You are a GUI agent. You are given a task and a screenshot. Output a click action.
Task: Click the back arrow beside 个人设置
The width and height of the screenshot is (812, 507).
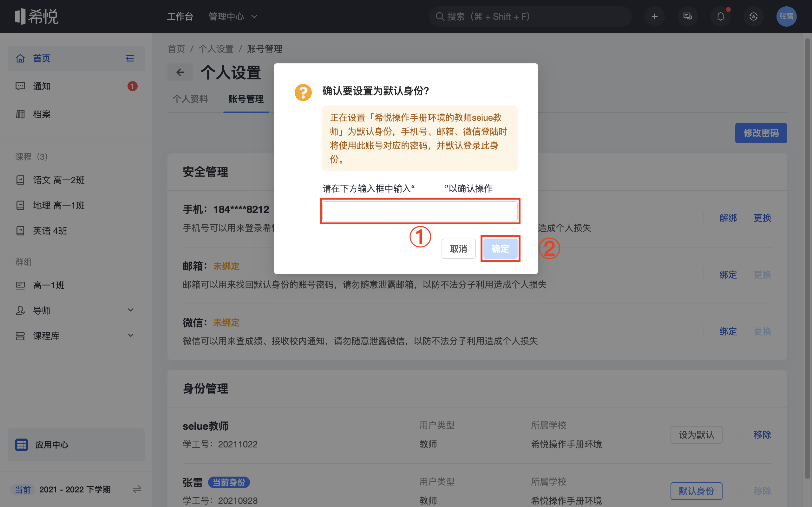pos(180,73)
